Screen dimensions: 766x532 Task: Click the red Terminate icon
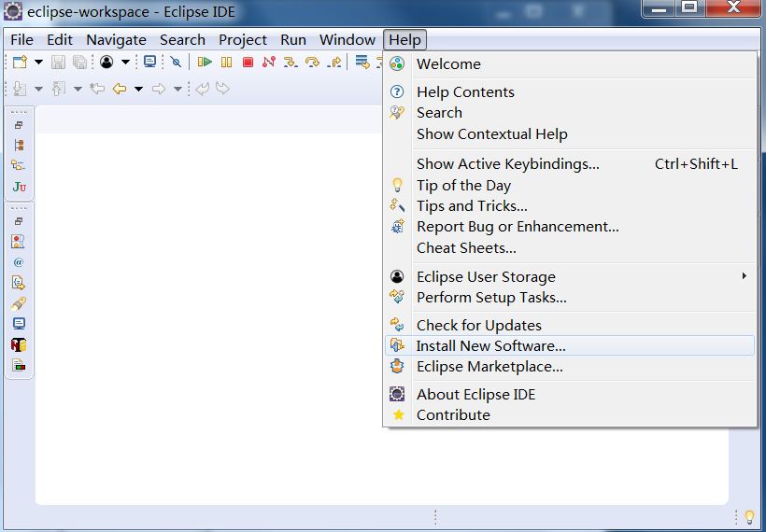[x=248, y=62]
